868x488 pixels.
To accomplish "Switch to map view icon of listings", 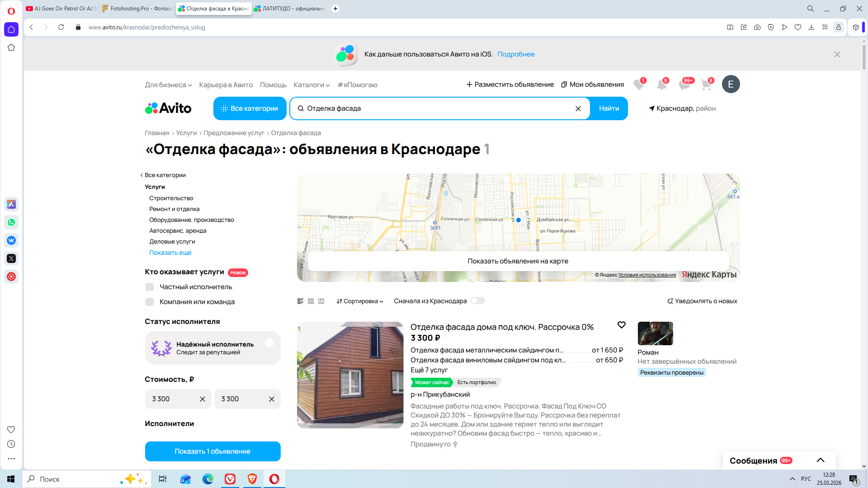I will [321, 301].
